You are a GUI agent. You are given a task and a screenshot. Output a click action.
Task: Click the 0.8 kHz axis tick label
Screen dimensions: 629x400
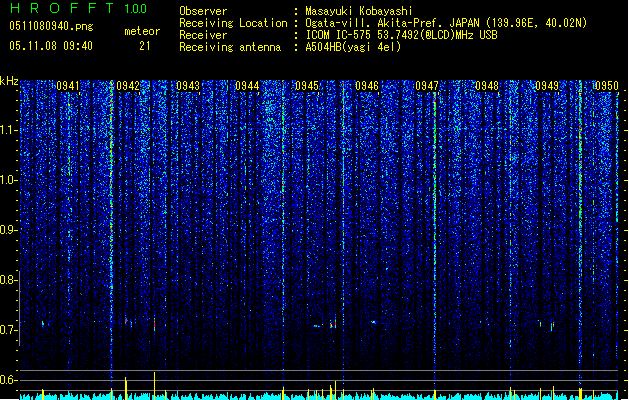8,280
